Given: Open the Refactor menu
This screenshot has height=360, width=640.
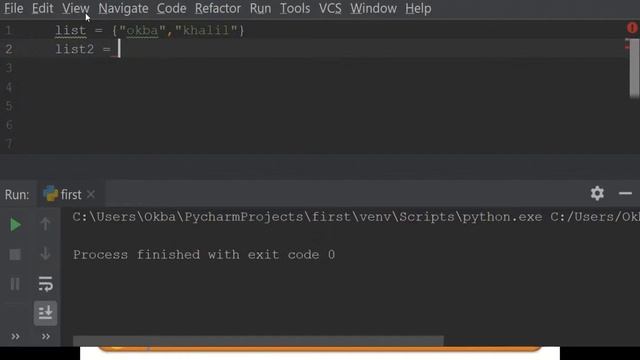Looking at the screenshot, I should [x=218, y=8].
